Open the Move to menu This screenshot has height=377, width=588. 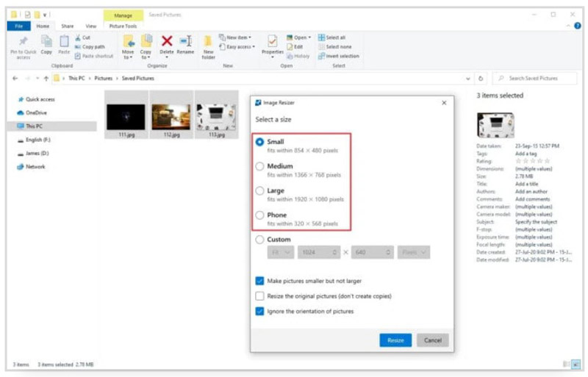[128, 47]
